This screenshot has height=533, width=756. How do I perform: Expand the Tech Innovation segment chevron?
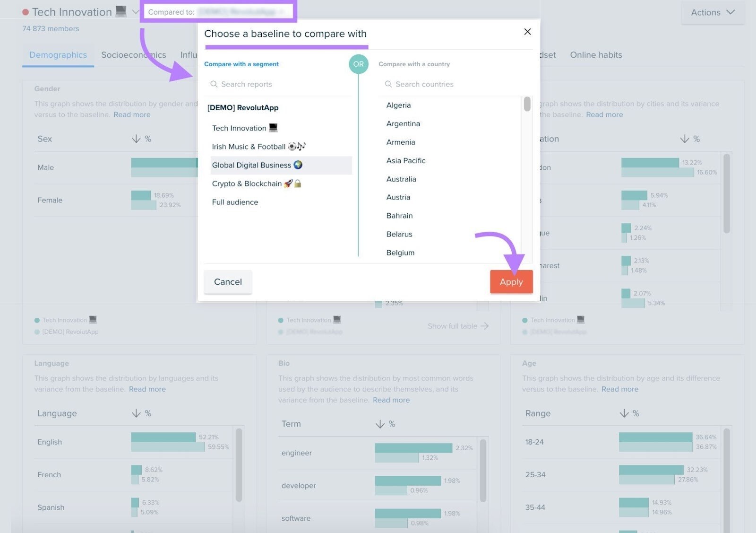tap(136, 12)
